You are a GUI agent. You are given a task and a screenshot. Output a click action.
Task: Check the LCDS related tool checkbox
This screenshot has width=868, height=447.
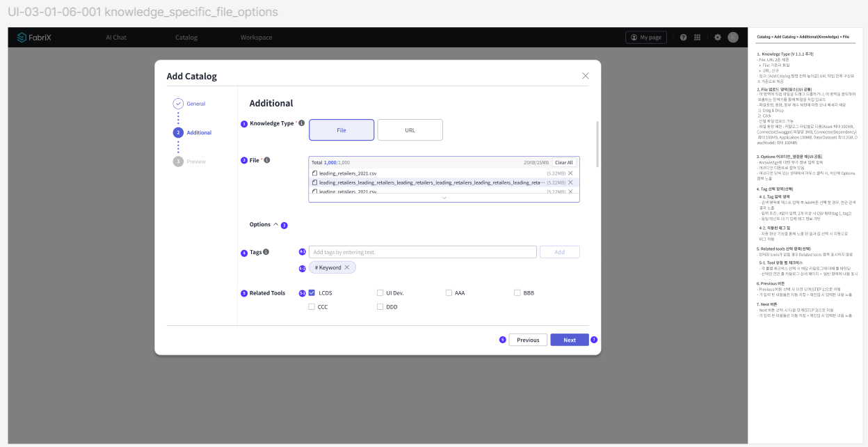(x=312, y=293)
